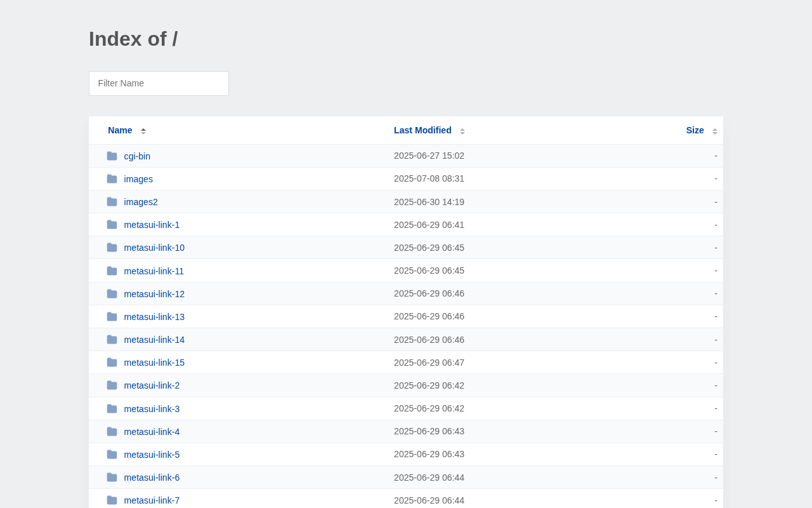
Task: Open the metasui-link-12 folder link
Action: click(x=154, y=294)
